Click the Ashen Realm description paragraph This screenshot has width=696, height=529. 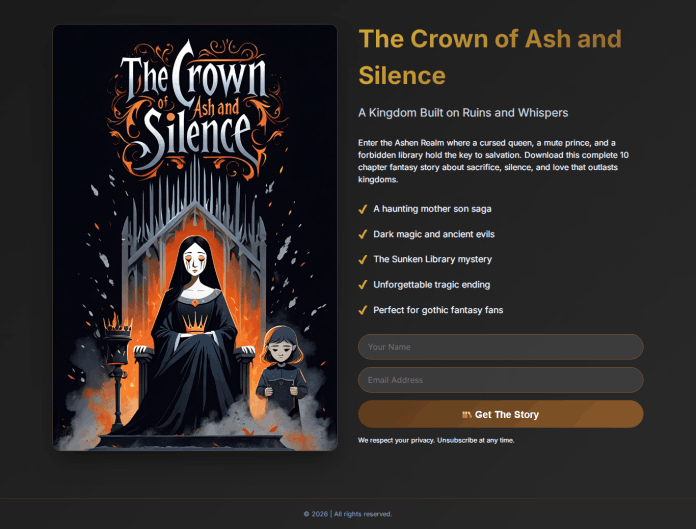point(493,161)
